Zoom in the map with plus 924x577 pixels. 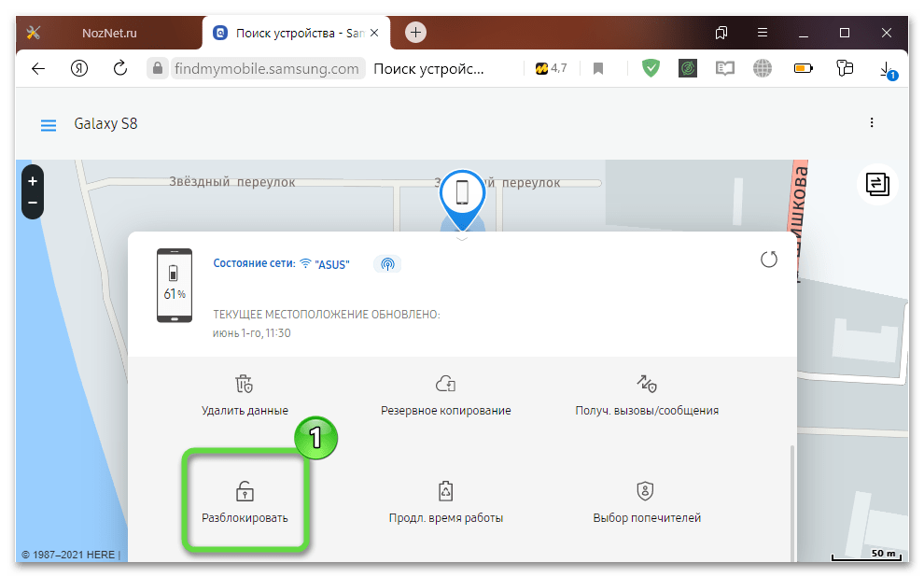[33, 180]
